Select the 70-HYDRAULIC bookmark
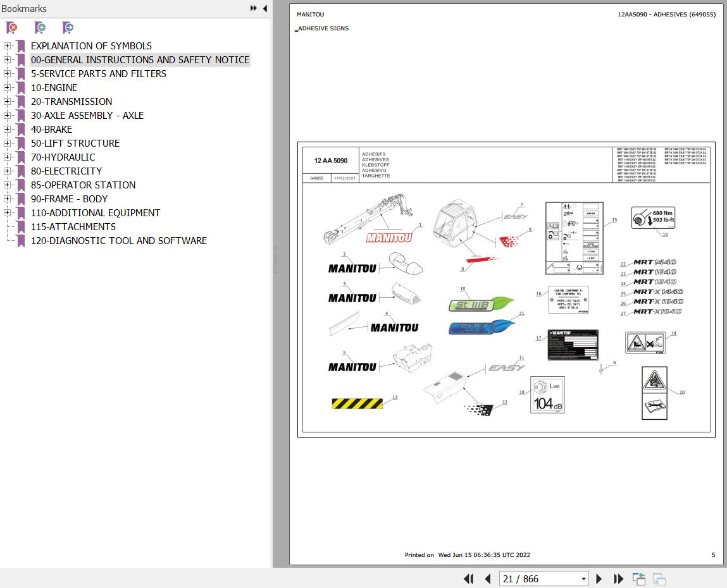This screenshot has height=588, width=727. 63,157
